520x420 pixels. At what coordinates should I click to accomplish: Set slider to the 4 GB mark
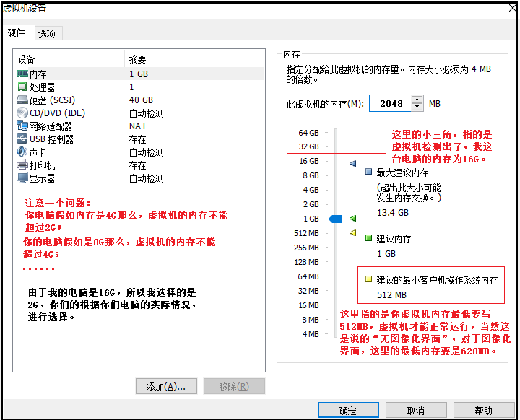[311, 190]
